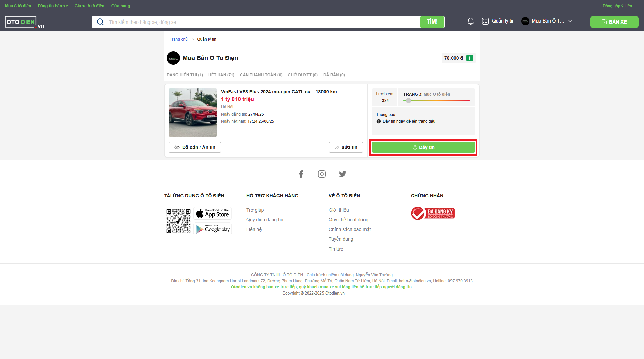This screenshot has height=359, width=644.
Task: Expand the account dropdown chevron
Action: click(570, 21)
